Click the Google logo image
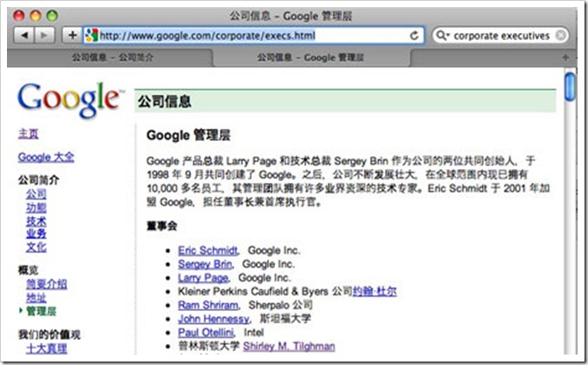 pyautogui.click(x=71, y=100)
